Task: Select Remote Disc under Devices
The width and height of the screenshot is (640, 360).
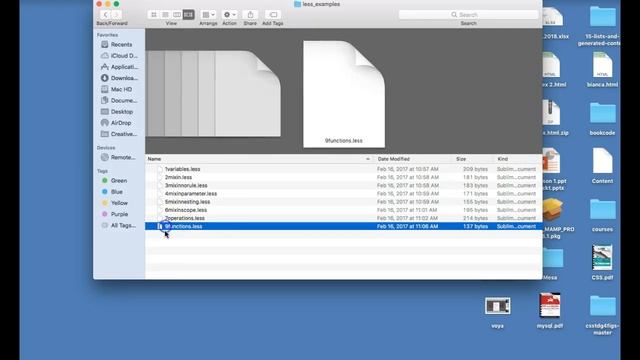Action: [x=118, y=157]
